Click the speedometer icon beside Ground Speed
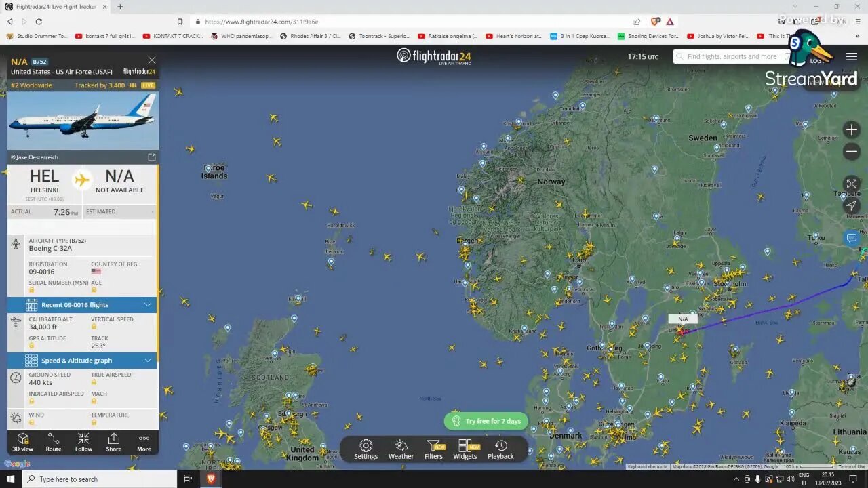Screen dimensions: 868x488 (16, 378)
